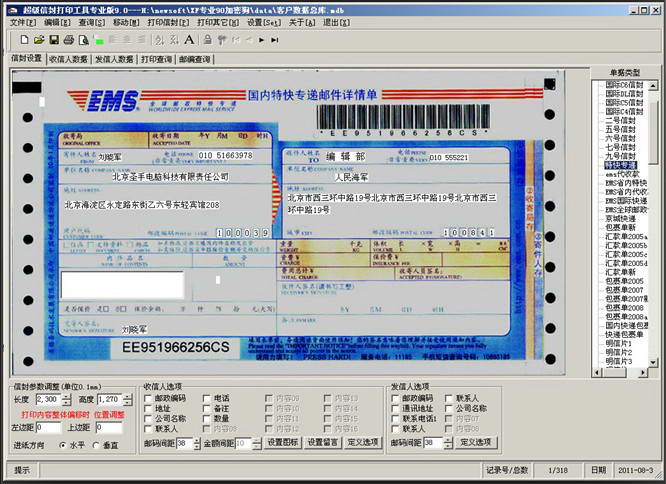Image resolution: width=666 pixels, height=484 pixels.
Task: Open the 查询[S] menu
Action: [92, 23]
